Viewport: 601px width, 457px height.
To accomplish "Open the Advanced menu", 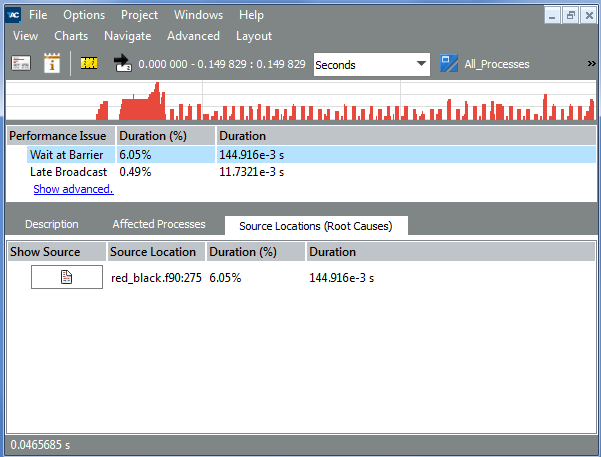I will pos(193,36).
